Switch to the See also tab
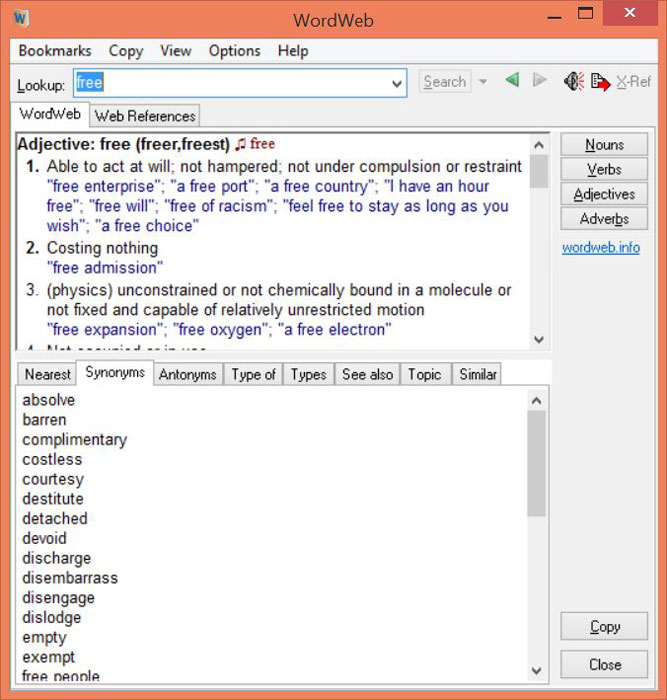The height and width of the screenshot is (700, 667). click(367, 374)
